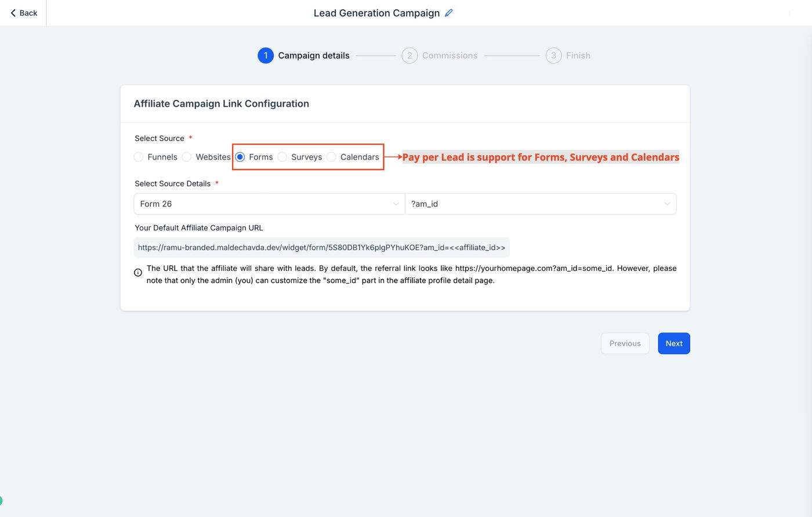
Task: Click the blue Next button
Action: point(673,344)
